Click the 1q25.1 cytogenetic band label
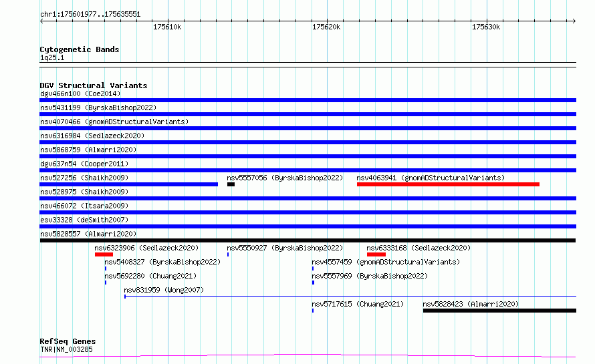595x364 pixels. [52, 57]
